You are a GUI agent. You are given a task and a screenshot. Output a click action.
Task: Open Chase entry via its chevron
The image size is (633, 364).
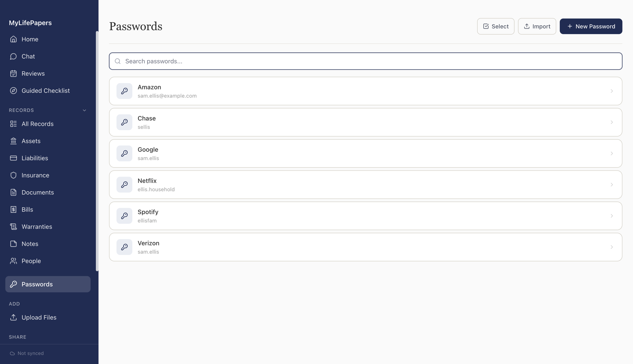point(612,122)
